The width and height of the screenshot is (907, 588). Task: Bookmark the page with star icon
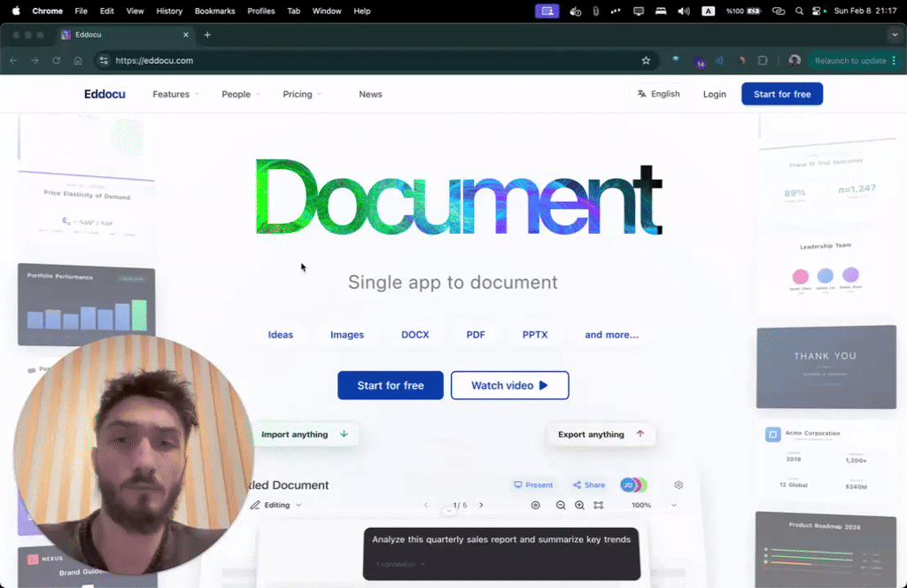coord(646,60)
